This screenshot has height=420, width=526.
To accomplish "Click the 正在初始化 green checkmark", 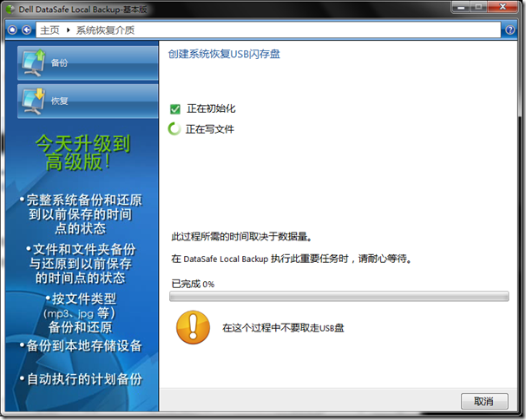I will [175, 109].
